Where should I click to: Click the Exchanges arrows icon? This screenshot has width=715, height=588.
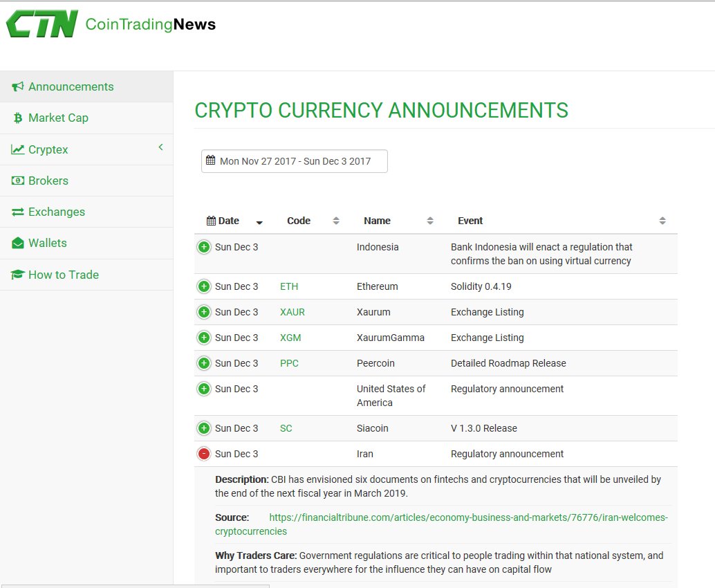(x=17, y=212)
